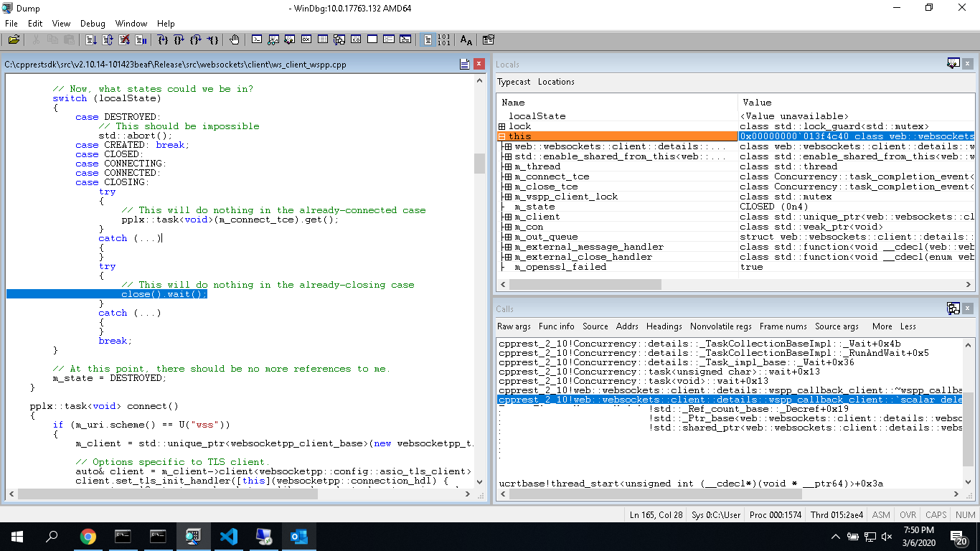980x551 pixels.
Task: Open the Debug menu
Action: pos(93,23)
